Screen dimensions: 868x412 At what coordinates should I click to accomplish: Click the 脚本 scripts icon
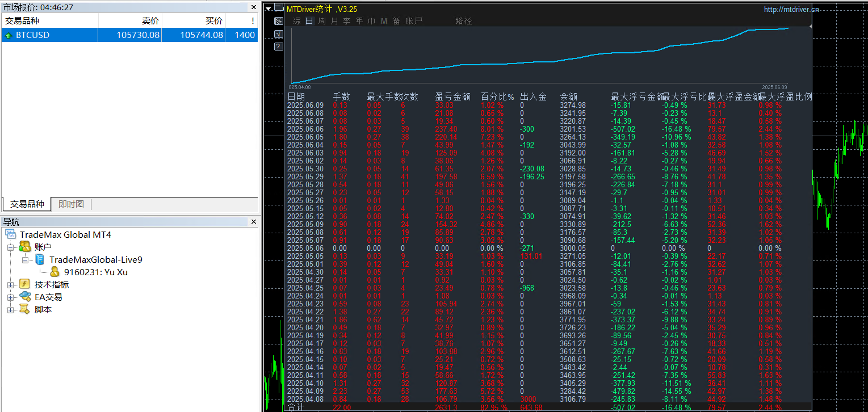coord(24,309)
